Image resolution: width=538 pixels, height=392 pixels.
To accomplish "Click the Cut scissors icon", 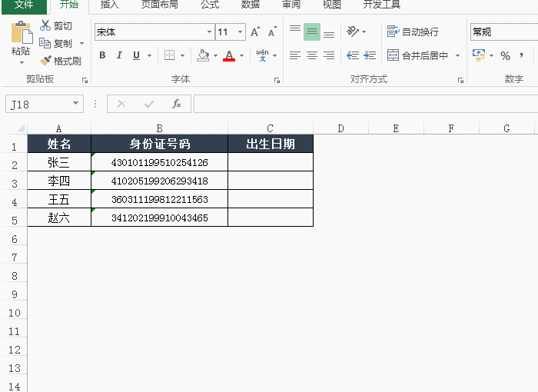I will (x=45, y=25).
